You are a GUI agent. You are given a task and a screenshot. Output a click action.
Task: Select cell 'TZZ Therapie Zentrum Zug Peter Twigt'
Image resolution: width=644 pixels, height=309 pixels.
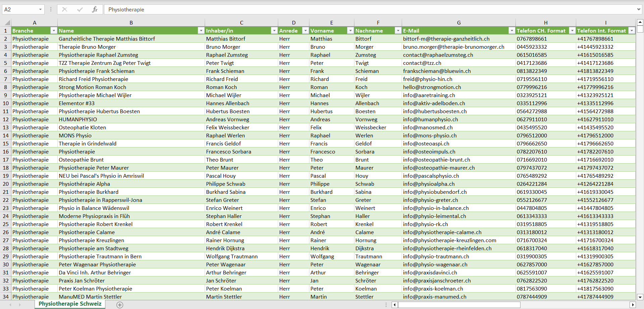pos(131,63)
